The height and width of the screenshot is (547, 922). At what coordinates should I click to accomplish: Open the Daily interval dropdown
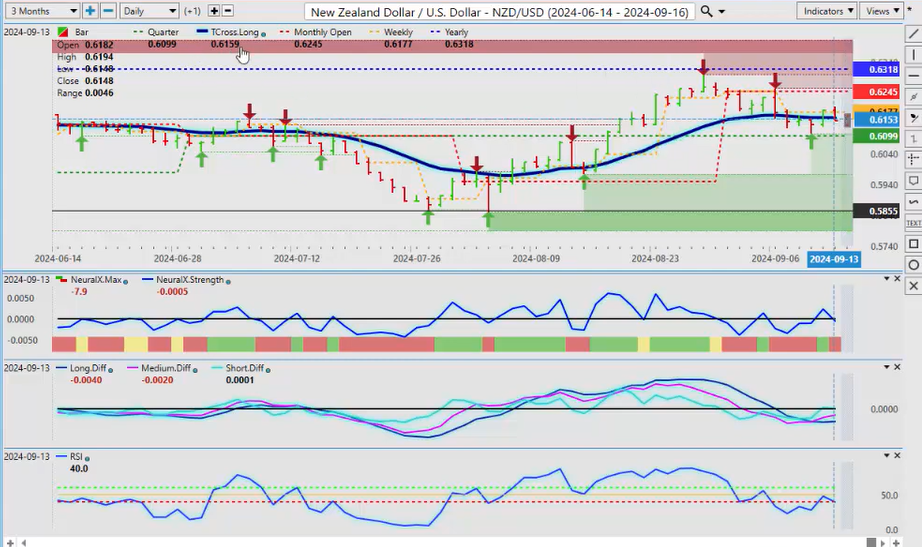coord(149,11)
